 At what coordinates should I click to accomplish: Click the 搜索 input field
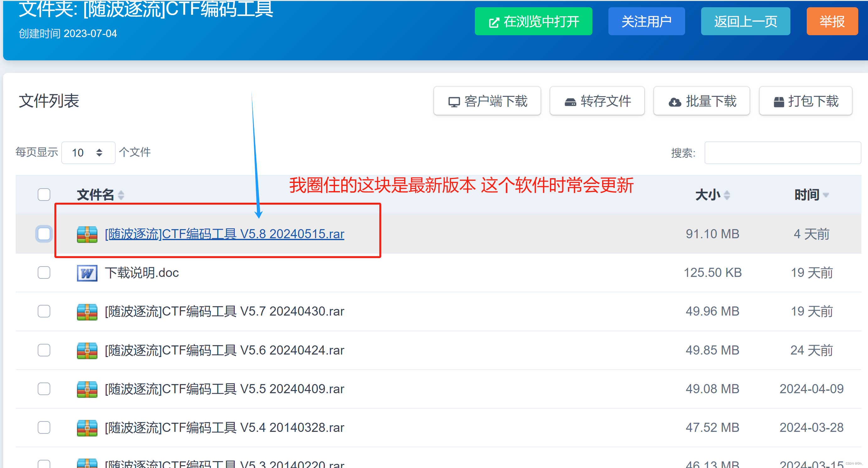(782, 153)
